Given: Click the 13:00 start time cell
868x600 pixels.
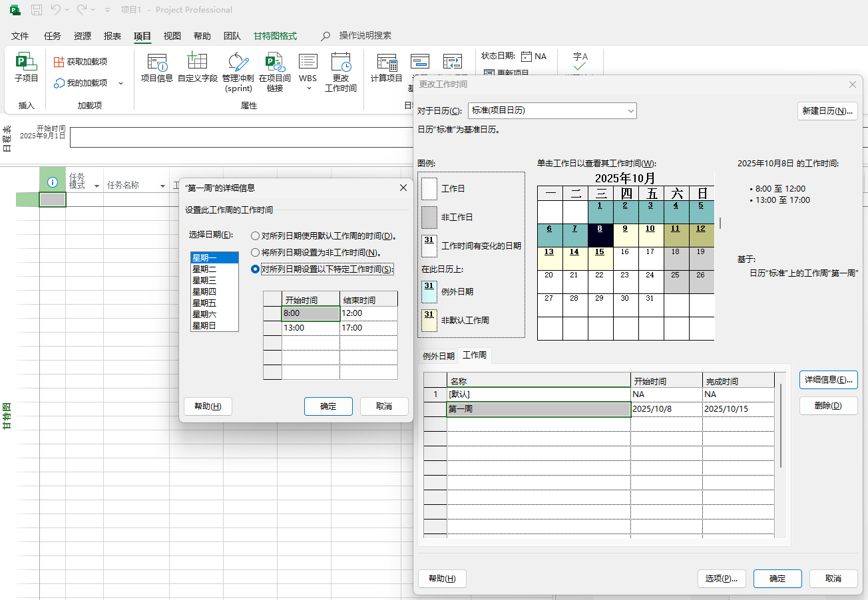Looking at the screenshot, I should [311, 328].
